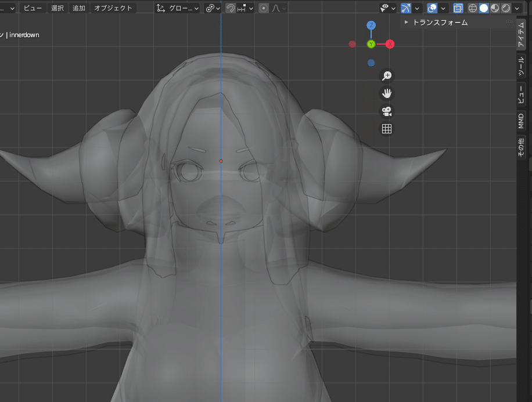The height and width of the screenshot is (402, 532).
Task: Click the orange object origin point
Action: point(221,161)
